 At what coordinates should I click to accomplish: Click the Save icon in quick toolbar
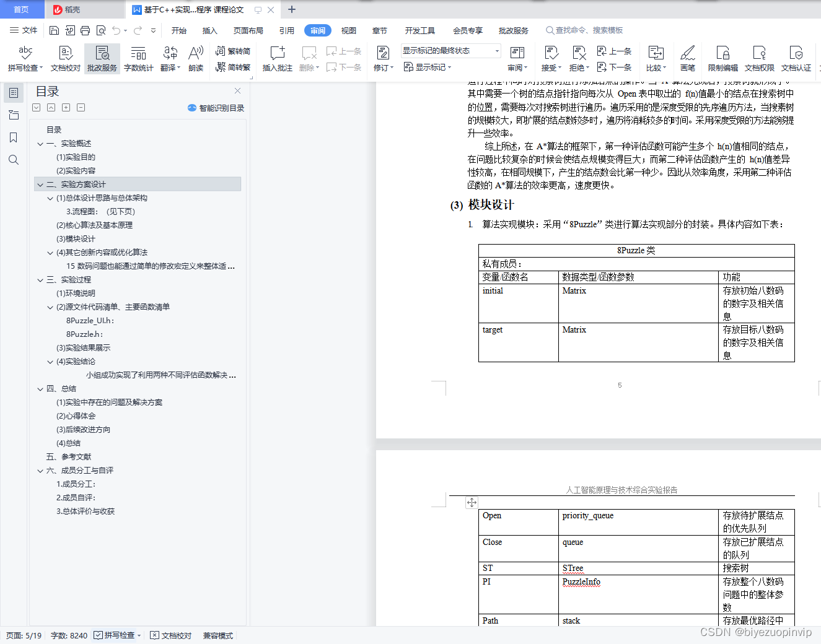point(54,30)
